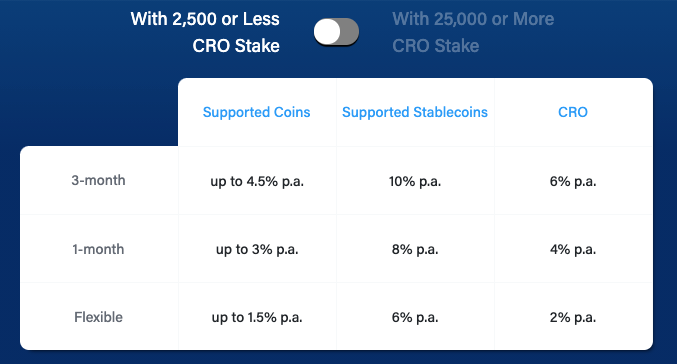Screen dimensions: 677x364
Task: Click the "up to 1.5% p.a." cell
Action: click(x=257, y=317)
